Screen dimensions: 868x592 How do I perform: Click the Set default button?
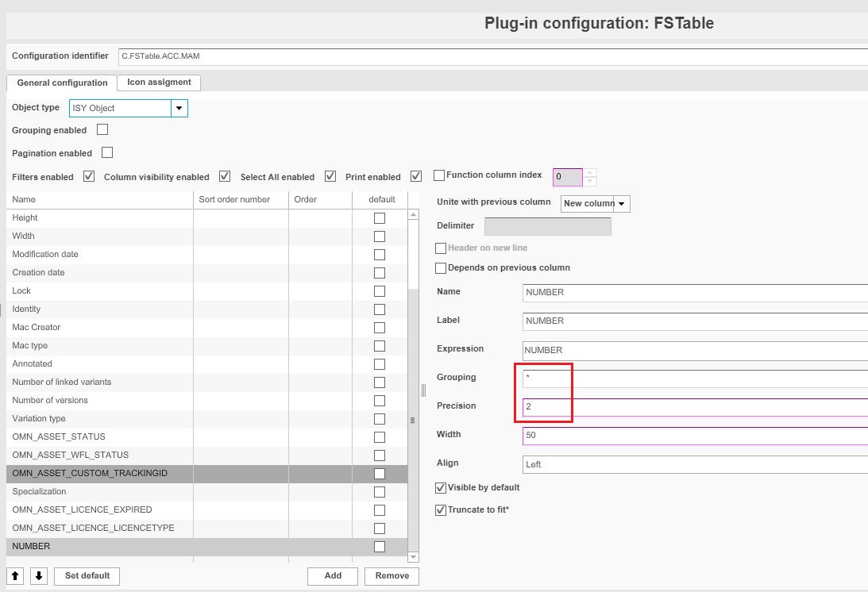click(x=87, y=576)
